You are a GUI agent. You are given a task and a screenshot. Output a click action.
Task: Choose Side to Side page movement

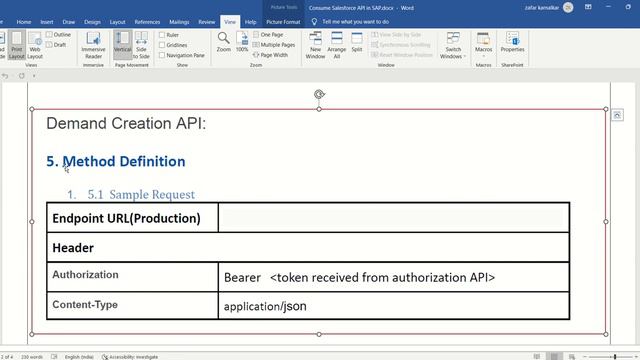point(141,45)
